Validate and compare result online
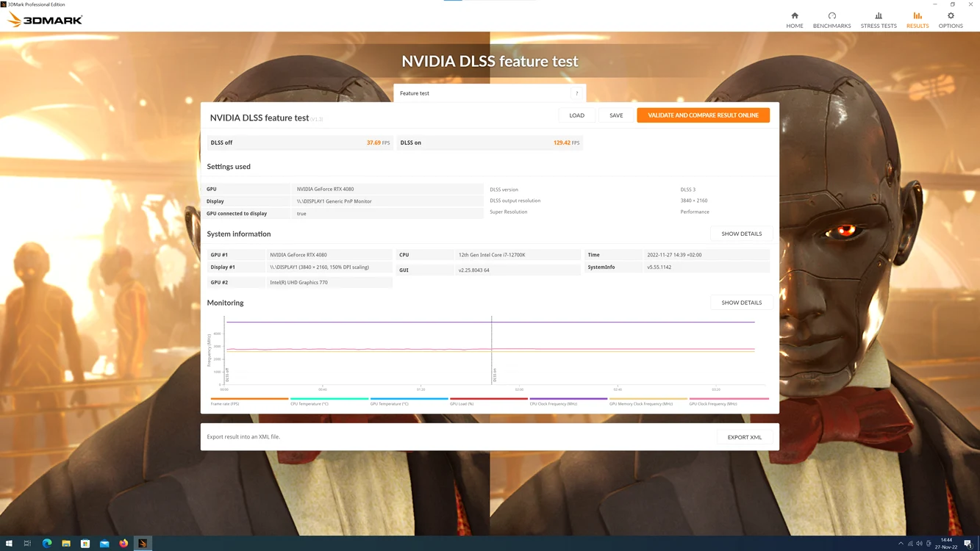Viewport: 980px width, 551px height. click(703, 115)
